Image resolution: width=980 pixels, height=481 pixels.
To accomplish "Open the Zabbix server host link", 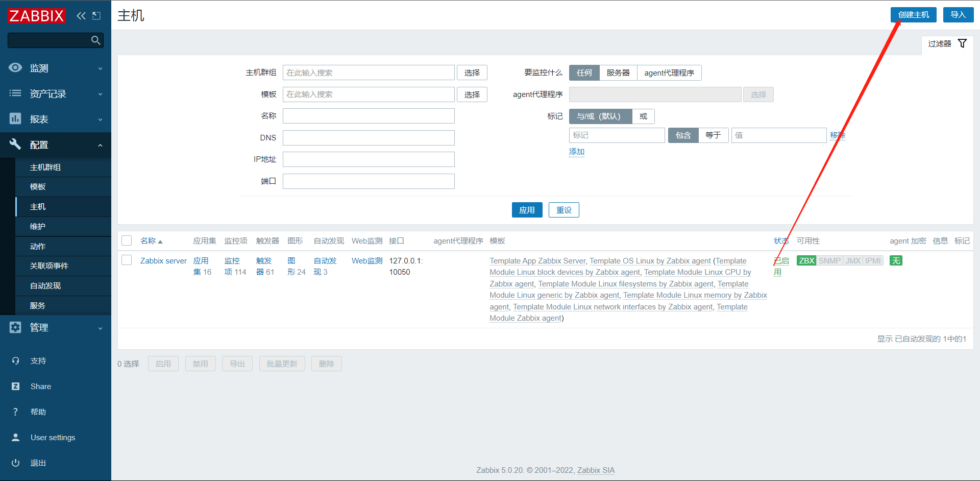I will pos(163,261).
